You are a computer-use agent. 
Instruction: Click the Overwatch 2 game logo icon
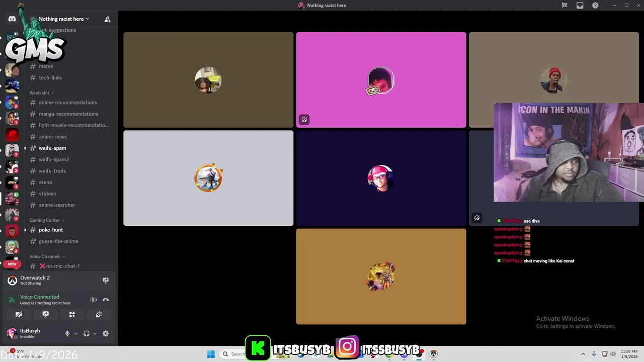(x=12, y=281)
